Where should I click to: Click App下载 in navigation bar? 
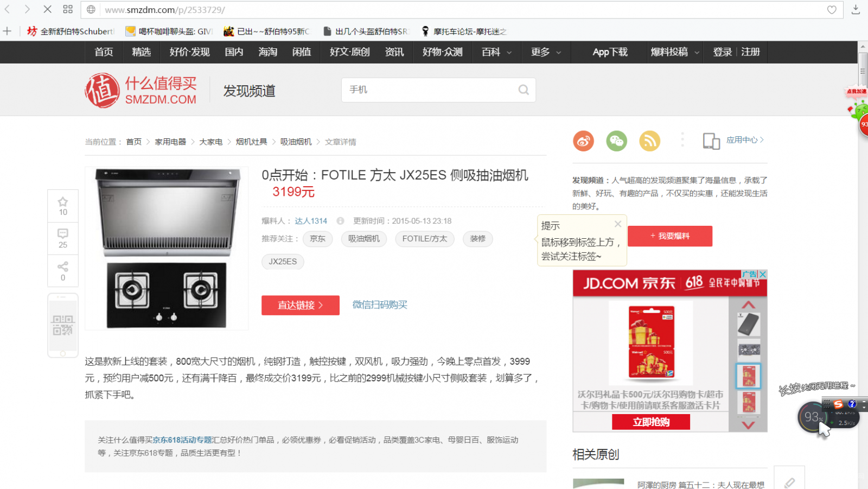(x=610, y=52)
